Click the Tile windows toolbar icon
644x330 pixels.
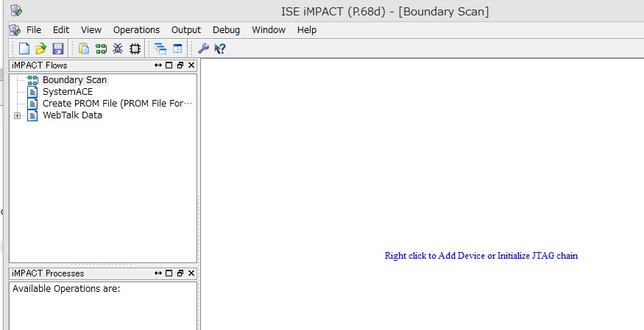click(x=177, y=49)
